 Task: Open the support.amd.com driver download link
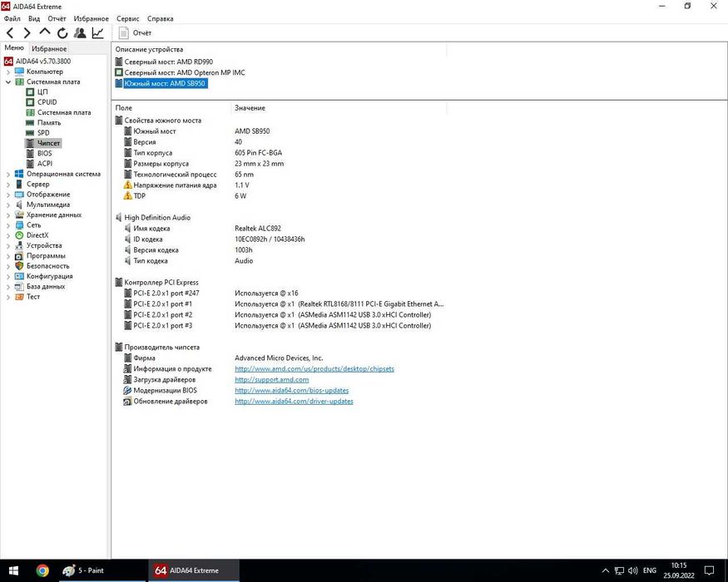pos(271,380)
